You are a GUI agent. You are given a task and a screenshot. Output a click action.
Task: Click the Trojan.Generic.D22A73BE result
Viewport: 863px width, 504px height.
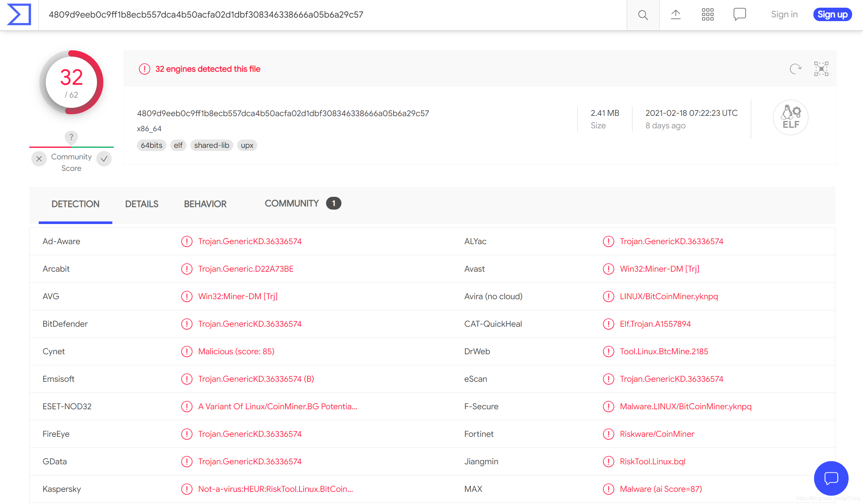coord(245,269)
